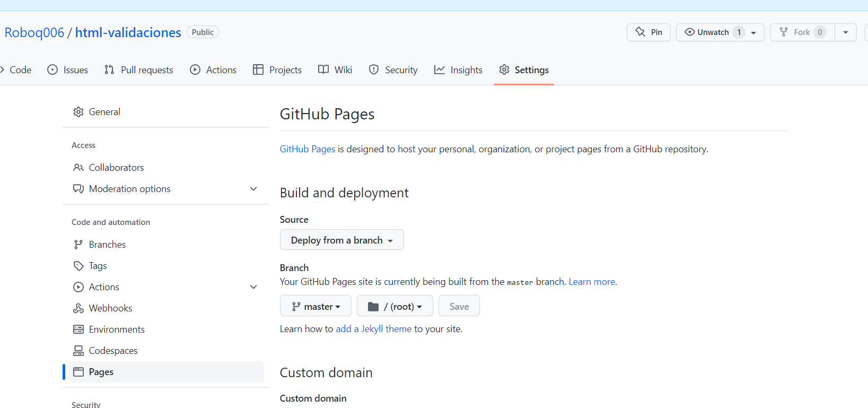The width and height of the screenshot is (868, 408).
Task: Click the Pull requests branch icon
Action: click(109, 70)
